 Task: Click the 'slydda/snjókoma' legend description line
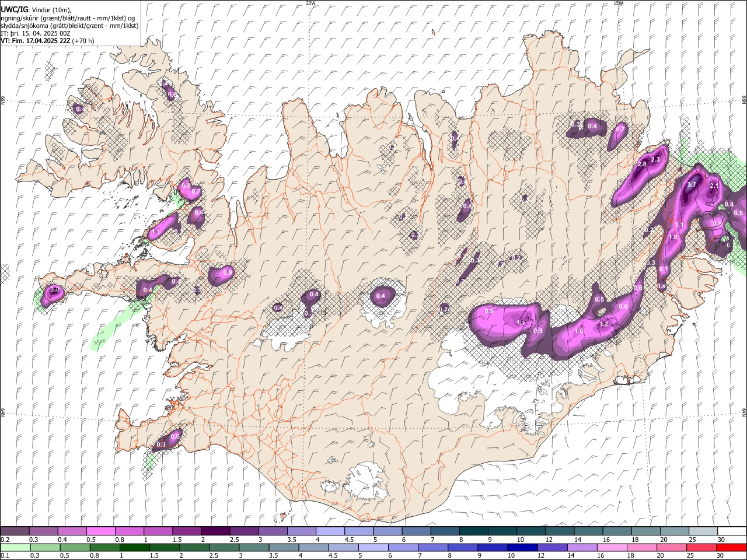point(69,26)
